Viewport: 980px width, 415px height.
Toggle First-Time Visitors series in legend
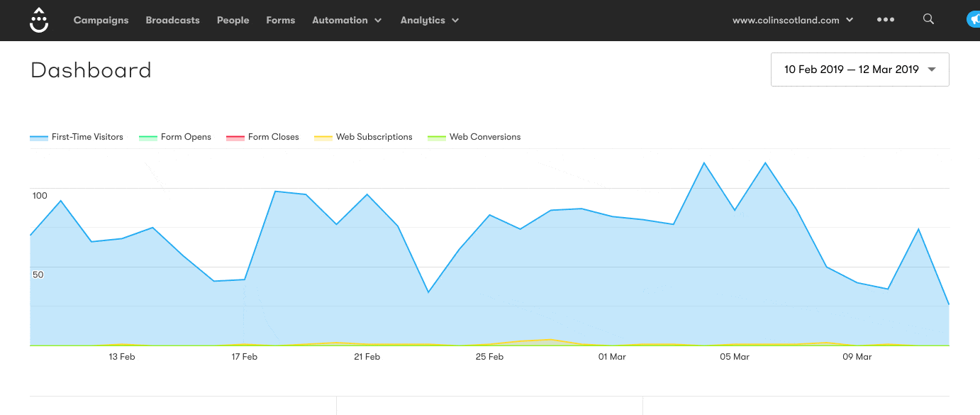[77, 137]
